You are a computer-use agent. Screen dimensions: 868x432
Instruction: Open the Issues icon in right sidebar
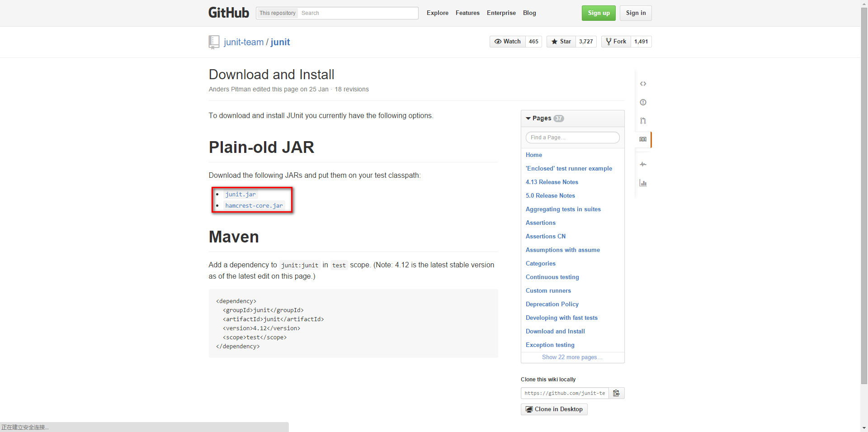(x=643, y=102)
